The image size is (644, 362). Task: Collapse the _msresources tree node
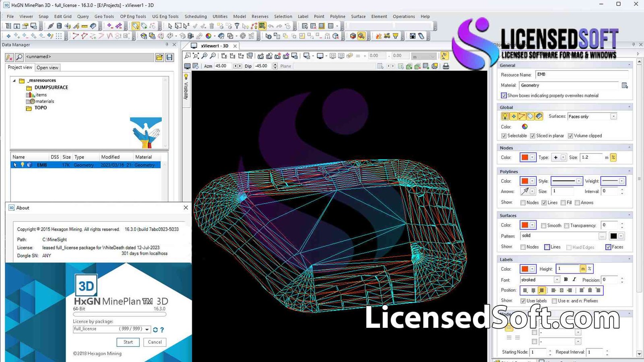(x=14, y=81)
